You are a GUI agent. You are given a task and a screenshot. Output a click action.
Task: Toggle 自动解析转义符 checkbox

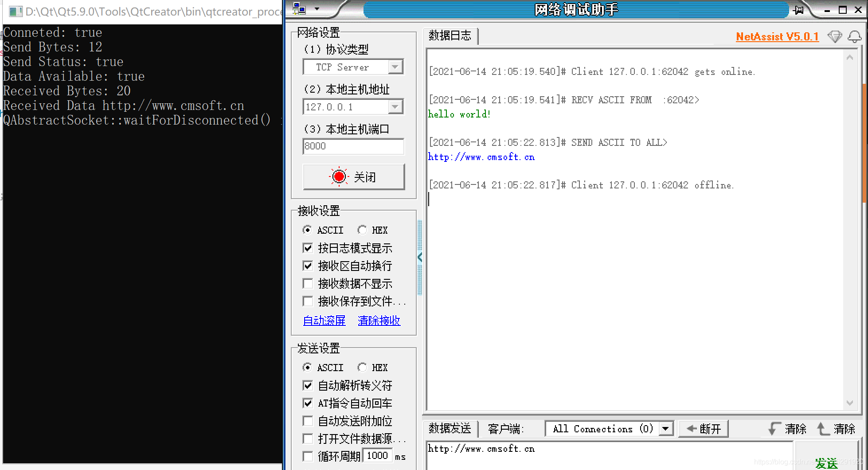tap(308, 385)
